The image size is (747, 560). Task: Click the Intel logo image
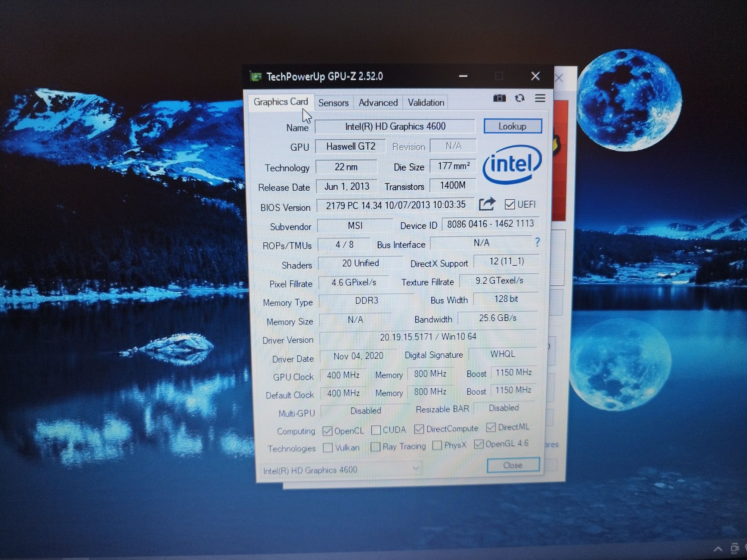pyautogui.click(x=512, y=164)
